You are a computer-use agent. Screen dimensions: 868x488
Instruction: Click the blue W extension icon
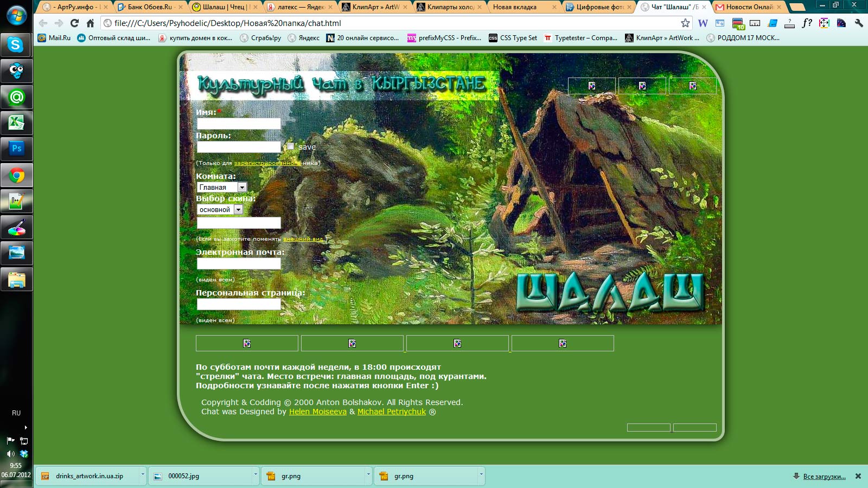point(703,23)
